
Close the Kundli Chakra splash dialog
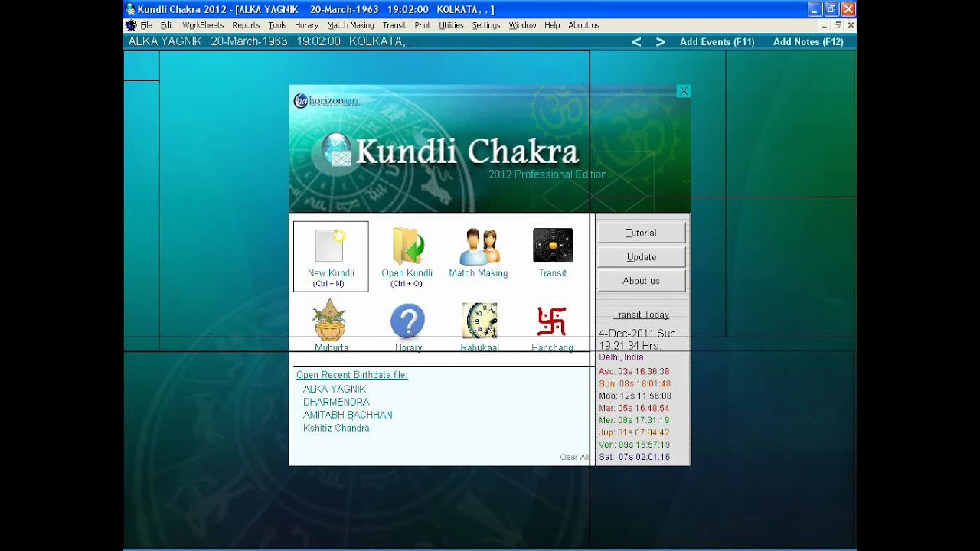tap(684, 91)
